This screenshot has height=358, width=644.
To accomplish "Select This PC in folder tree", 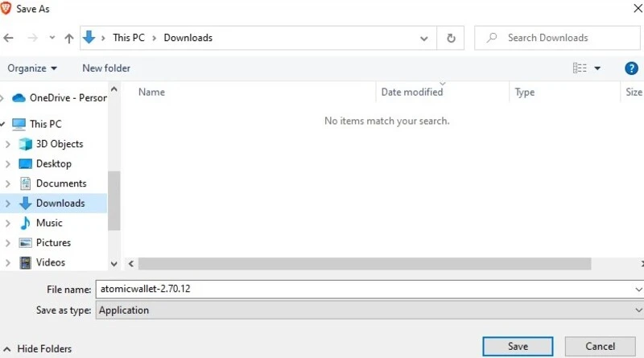I will point(46,124).
